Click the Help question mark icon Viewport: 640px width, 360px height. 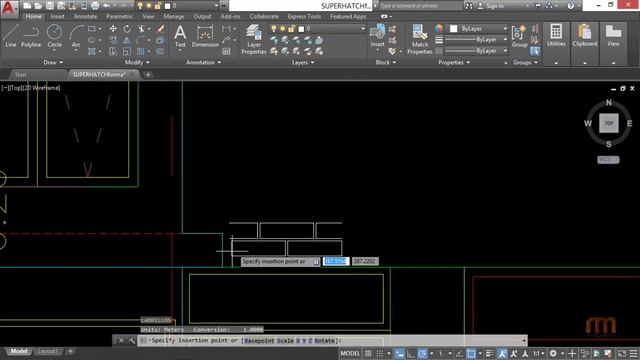571,6
